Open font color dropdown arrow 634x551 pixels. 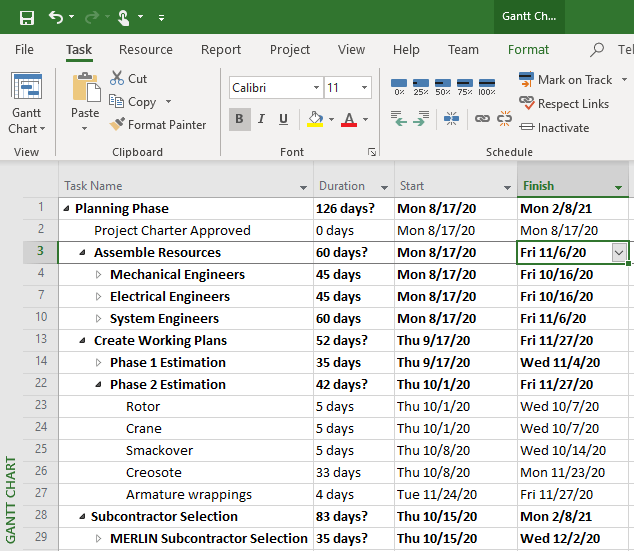[x=366, y=119]
